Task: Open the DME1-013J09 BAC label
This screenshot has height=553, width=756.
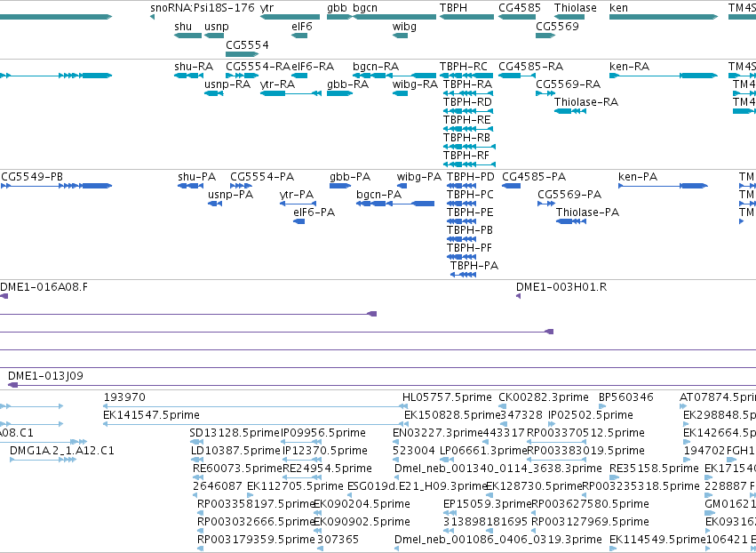Action: click(x=45, y=375)
